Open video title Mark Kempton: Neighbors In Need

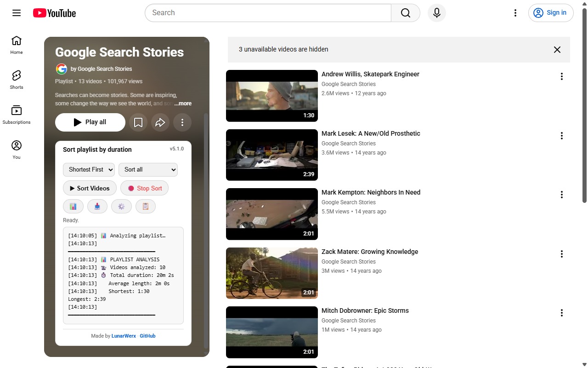[x=371, y=192]
